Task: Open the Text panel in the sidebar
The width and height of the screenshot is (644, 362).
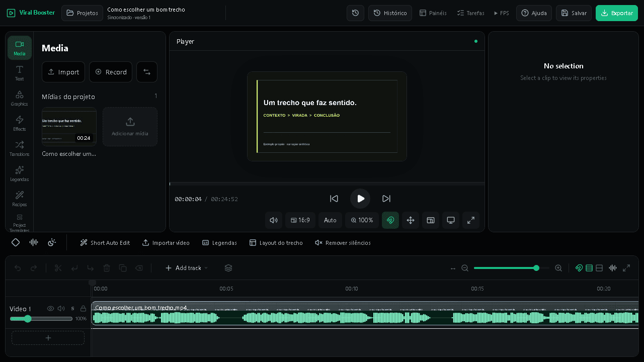Action: (x=20, y=73)
